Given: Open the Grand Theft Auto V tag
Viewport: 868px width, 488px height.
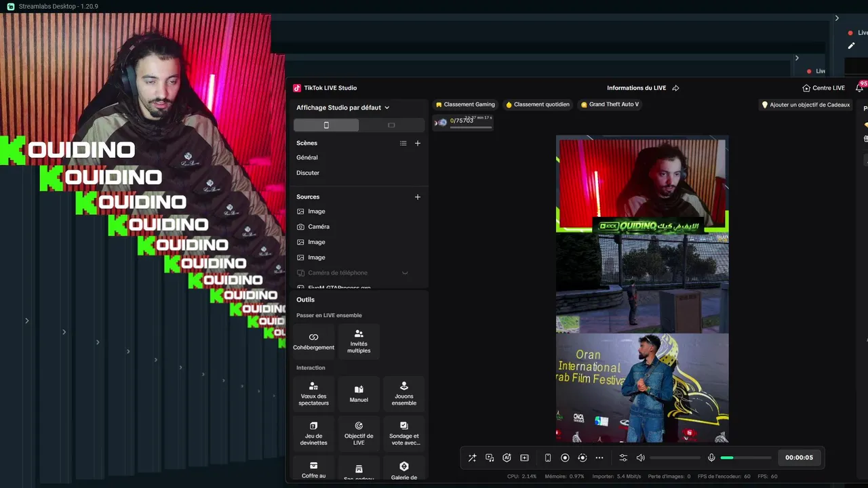Looking at the screenshot, I should pos(610,104).
